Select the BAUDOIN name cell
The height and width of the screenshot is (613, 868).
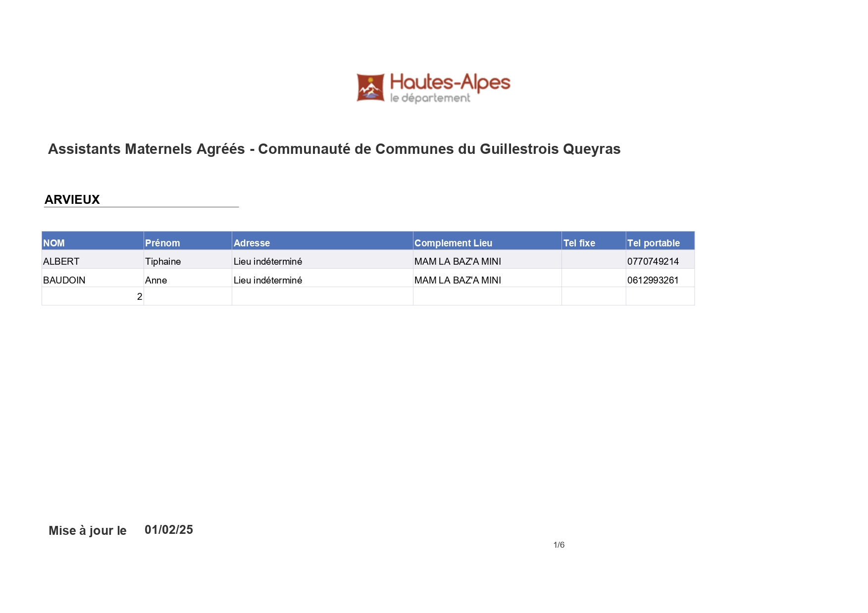93,278
